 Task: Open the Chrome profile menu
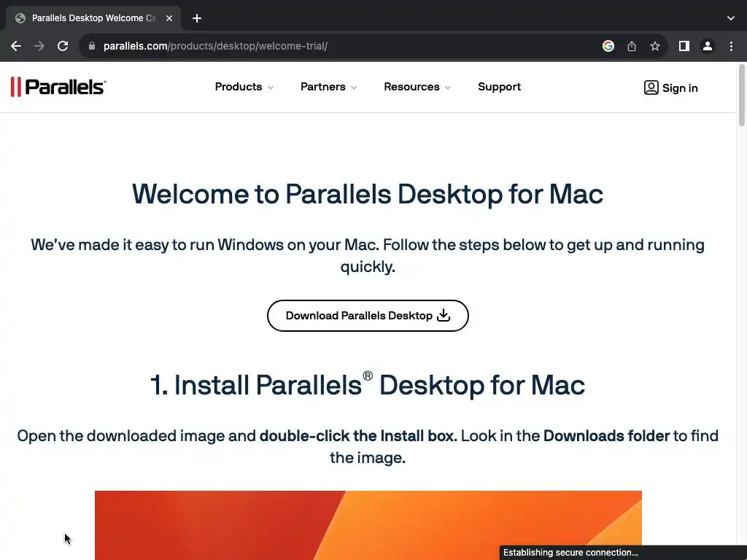click(708, 46)
